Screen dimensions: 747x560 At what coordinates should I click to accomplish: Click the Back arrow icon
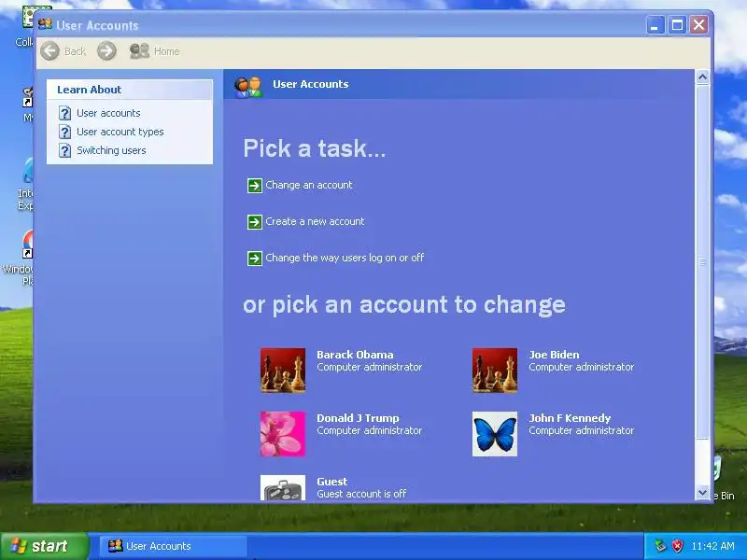[x=50, y=51]
